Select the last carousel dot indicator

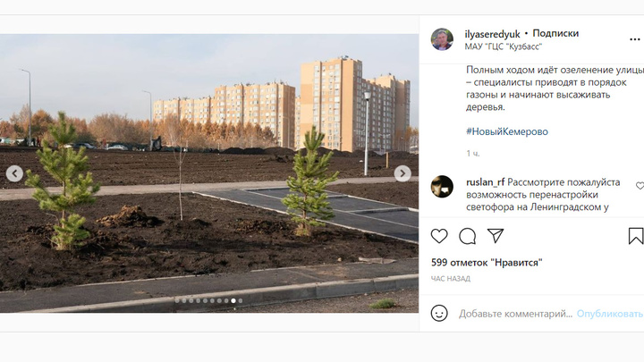click(241, 301)
